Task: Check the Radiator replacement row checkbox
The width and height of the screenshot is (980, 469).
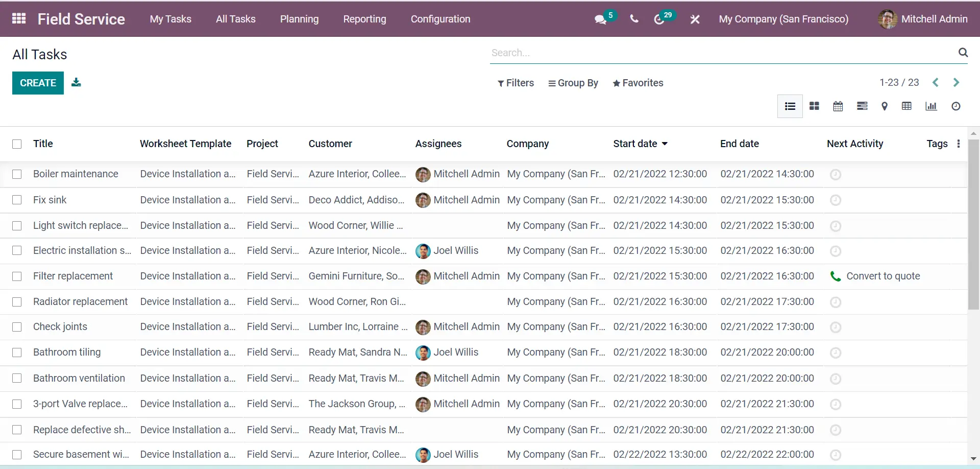Action: [17, 302]
